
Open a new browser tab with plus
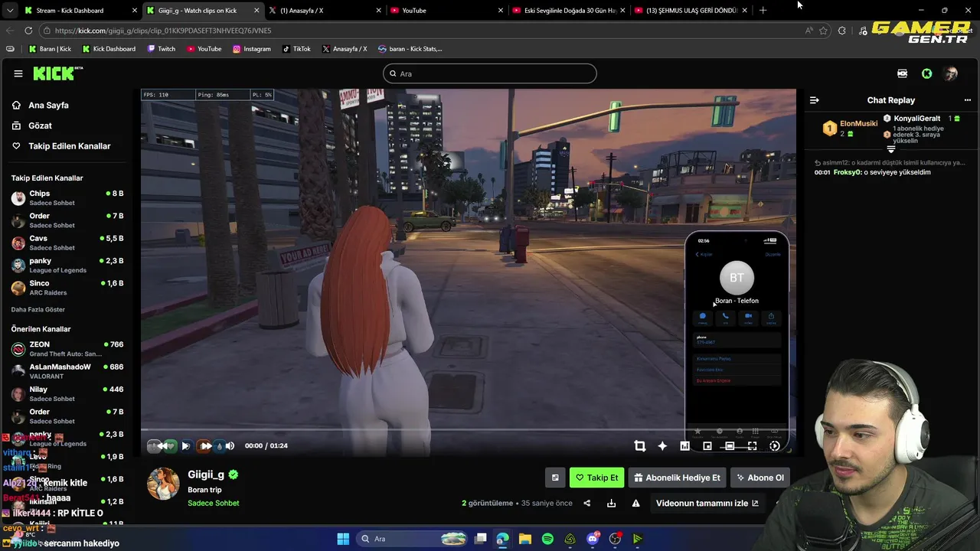tap(763, 10)
